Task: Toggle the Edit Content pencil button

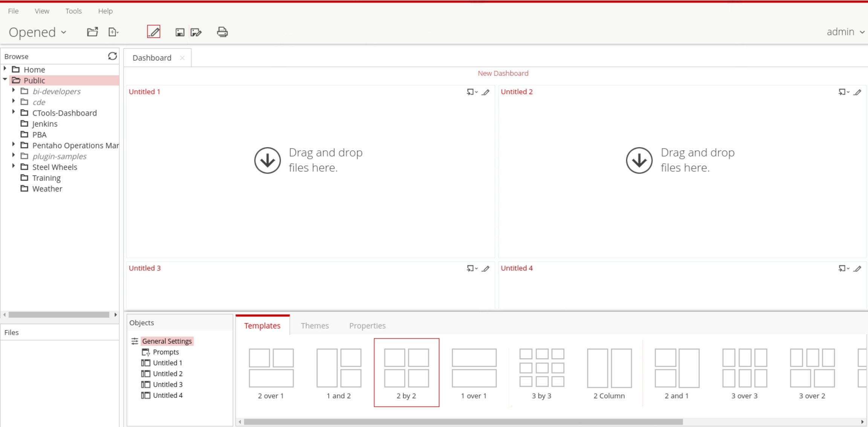Action: click(x=154, y=32)
